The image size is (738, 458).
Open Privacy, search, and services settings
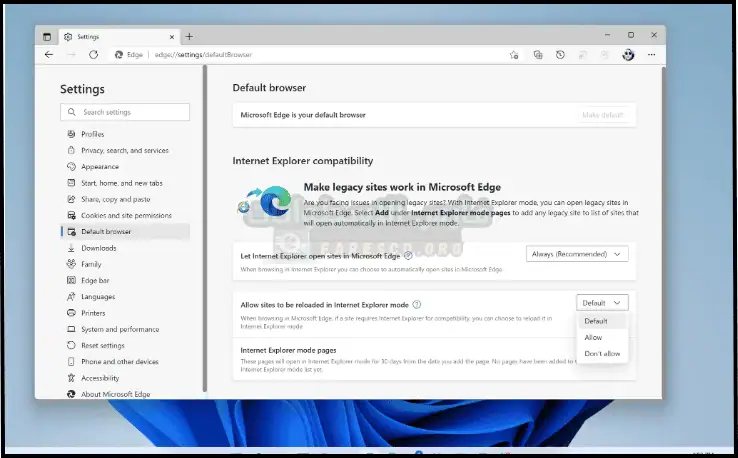click(x=124, y=150)
